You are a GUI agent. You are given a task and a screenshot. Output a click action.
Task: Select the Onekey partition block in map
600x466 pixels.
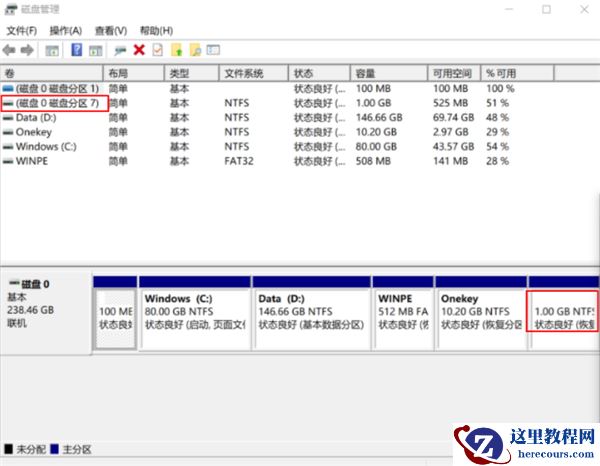coord(481,313)
